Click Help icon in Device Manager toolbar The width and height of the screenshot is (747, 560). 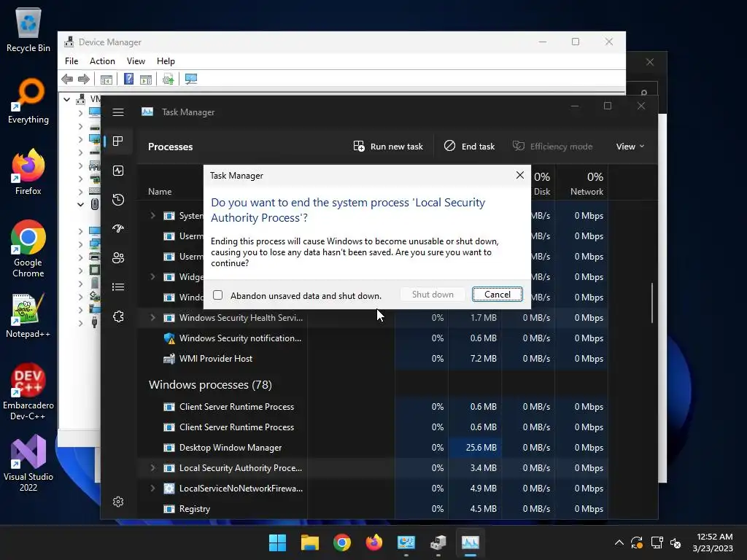click(x=128, y=79)
